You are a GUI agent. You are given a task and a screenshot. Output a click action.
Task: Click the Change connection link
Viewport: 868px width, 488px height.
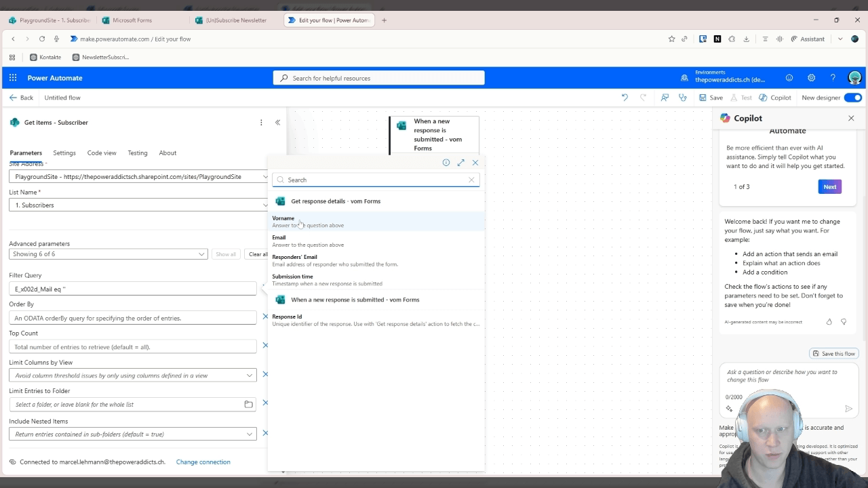point(203,462)
